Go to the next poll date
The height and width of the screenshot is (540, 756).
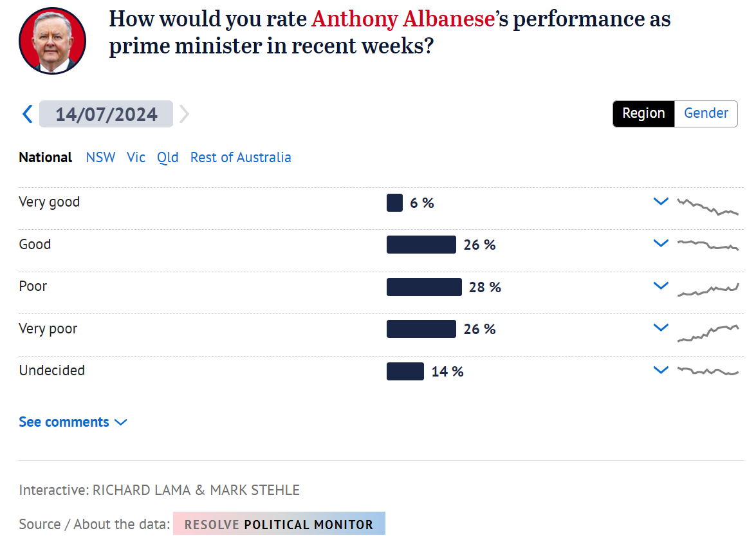185,114
